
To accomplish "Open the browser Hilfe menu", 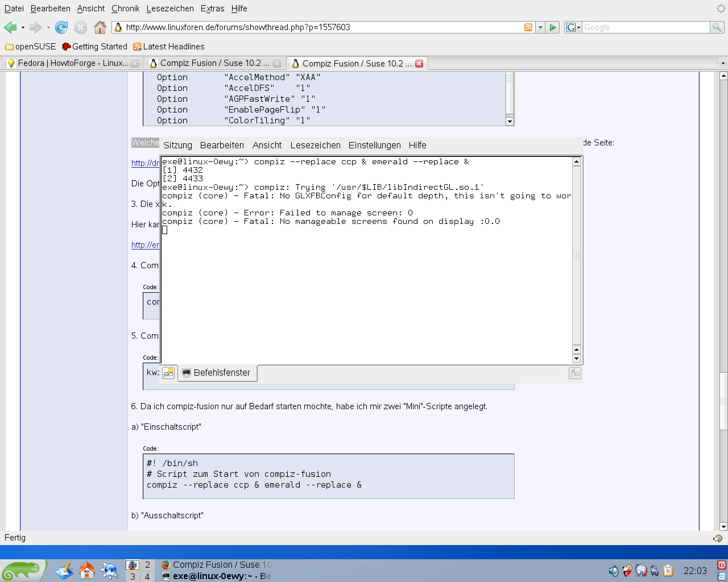I will [x=239, y=9].
